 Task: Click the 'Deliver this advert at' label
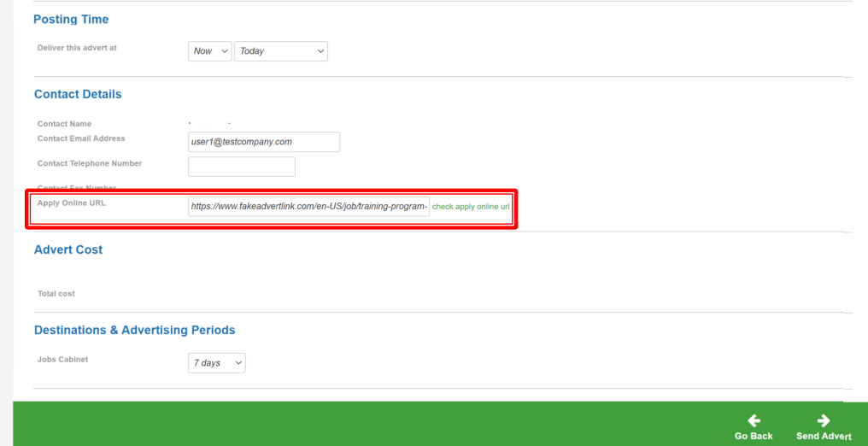77,48
